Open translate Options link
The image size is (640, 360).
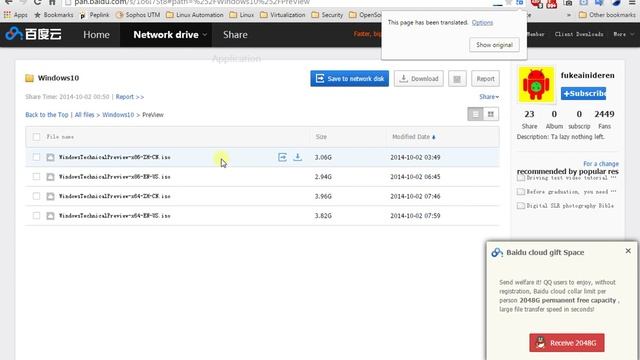[482, 22]
